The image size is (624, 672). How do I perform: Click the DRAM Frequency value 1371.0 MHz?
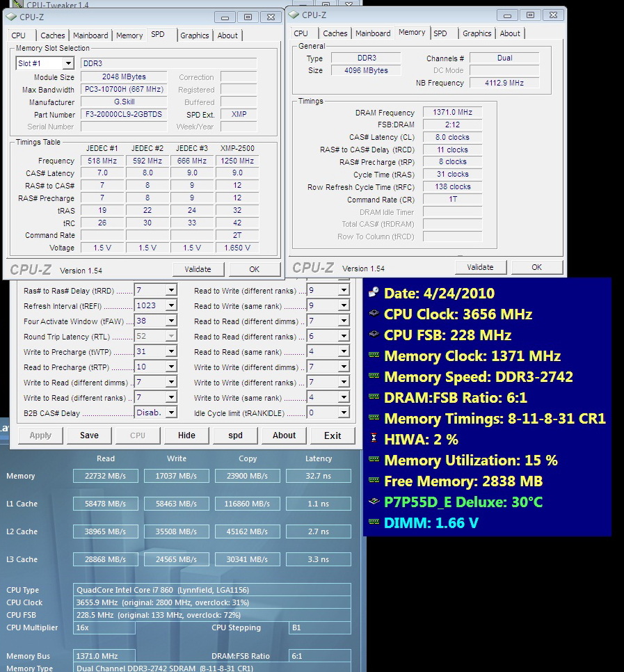coord(453,112)
